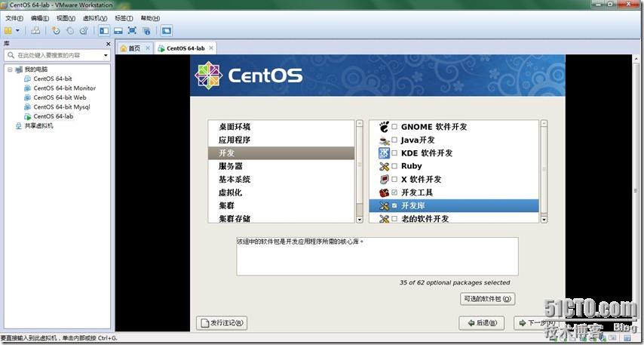Click the 后退 back button
The image size is (644, 345).
click(481, 323)
